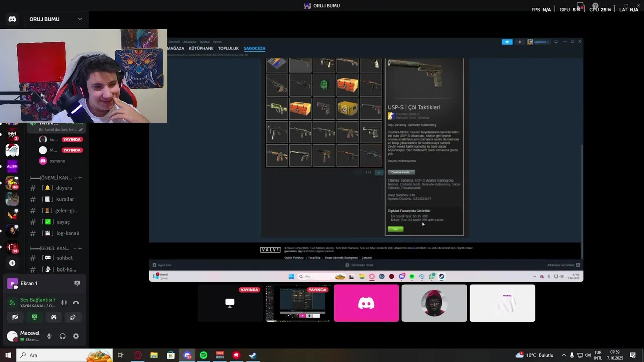Open the server with 14 notifications
The width and height of the screenshot is (644, 362).
point(12,247)
